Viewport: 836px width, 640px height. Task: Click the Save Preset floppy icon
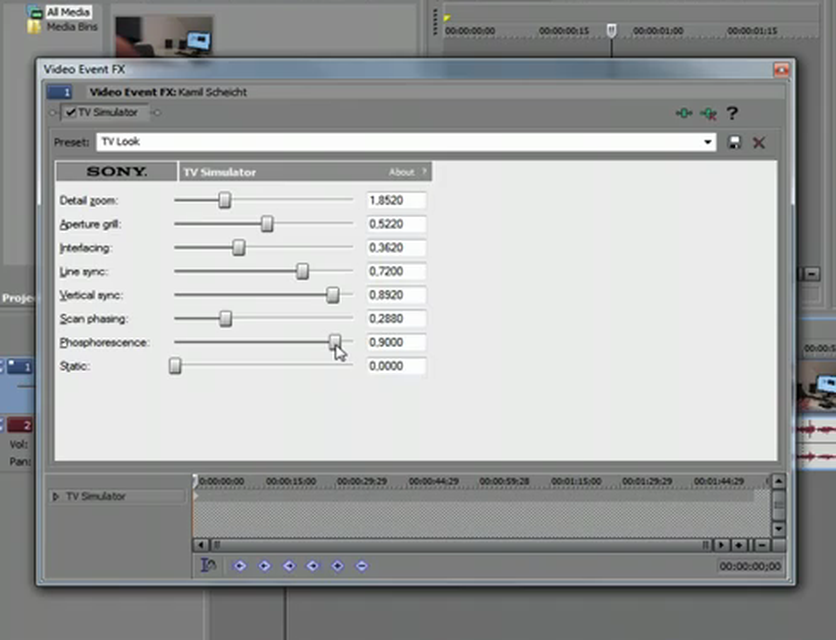[735, 143]
